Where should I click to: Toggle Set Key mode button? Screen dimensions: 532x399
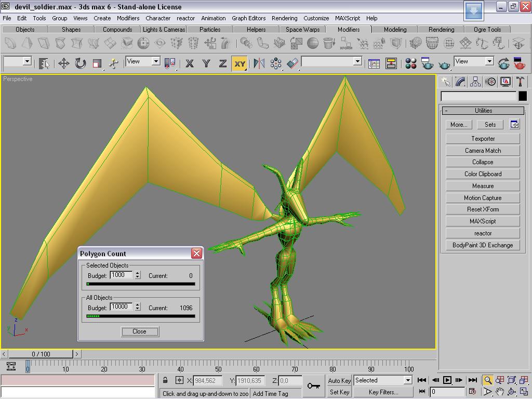point(339,392)
